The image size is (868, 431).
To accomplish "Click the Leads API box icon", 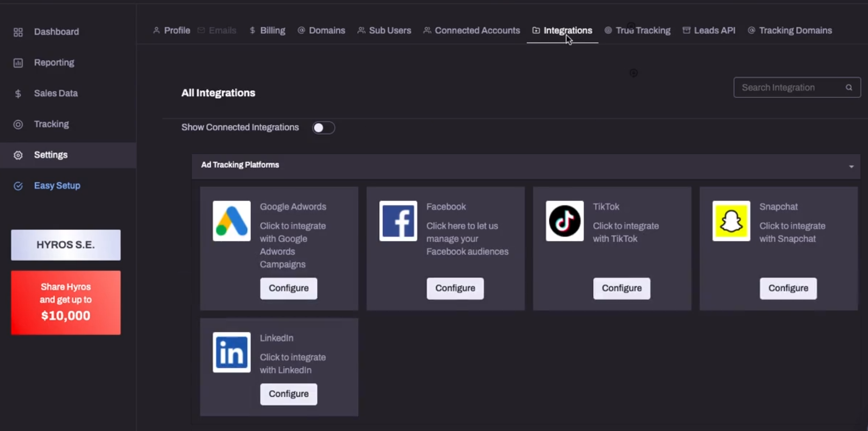I will click(686, 30).
